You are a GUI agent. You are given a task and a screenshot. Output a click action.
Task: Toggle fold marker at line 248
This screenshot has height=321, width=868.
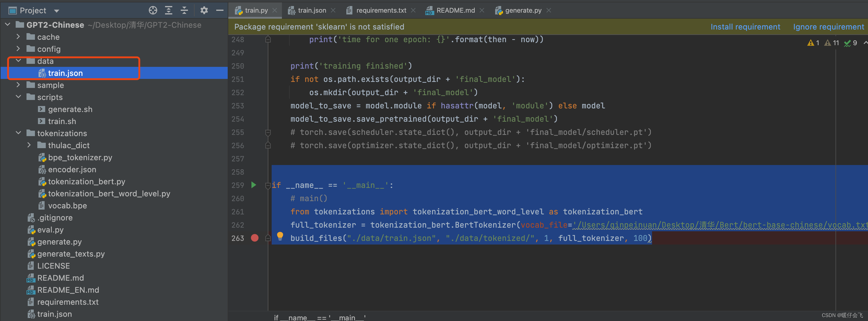click(268, 40)
